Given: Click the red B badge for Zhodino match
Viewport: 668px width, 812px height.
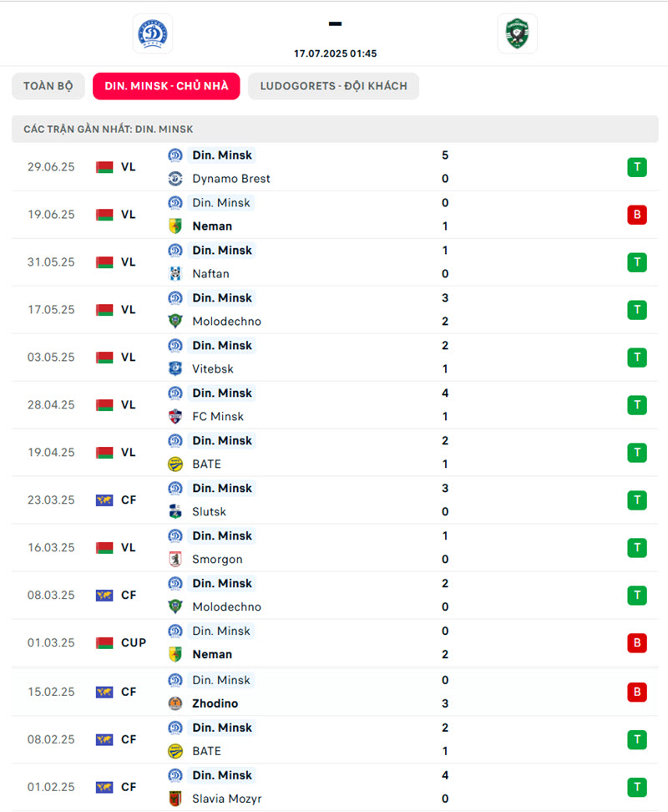Looking at the screenshot, I should tap(637, 692).
